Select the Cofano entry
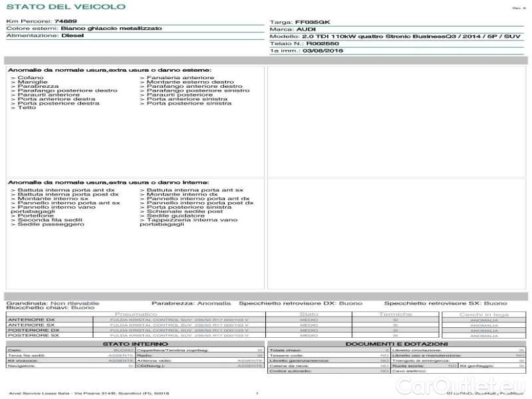The height and width of the screenshot is (399, 532). [x=27, y=78]
